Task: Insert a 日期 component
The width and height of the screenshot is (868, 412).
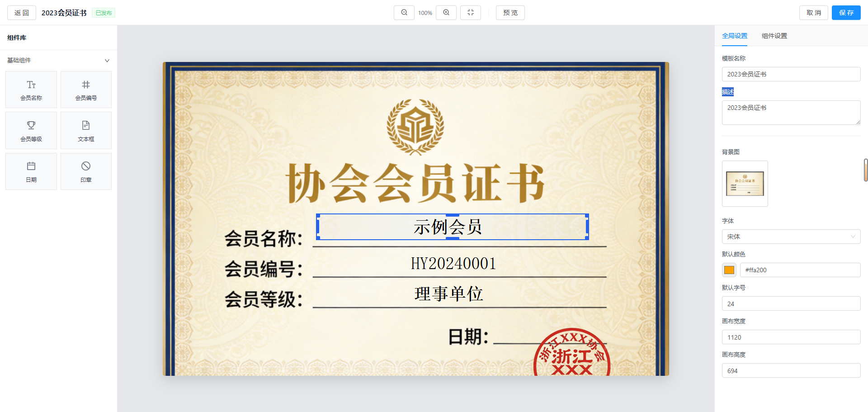Action: [x=31, y=171]
